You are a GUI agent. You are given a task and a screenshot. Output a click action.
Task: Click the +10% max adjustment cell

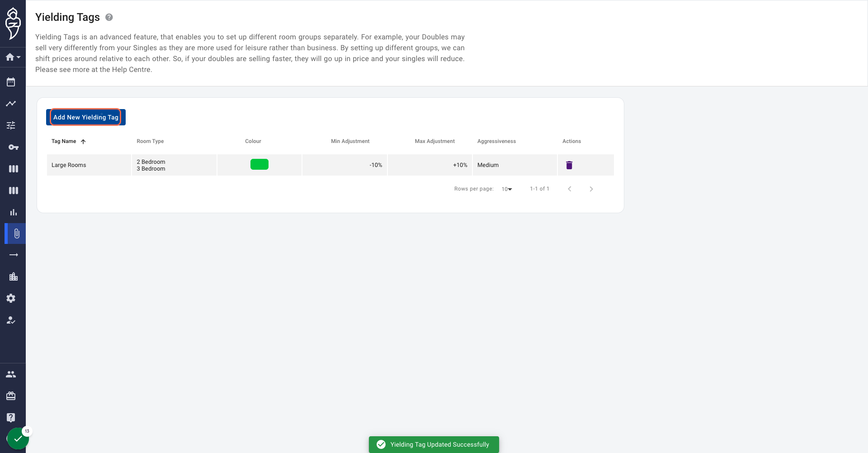(430, 165)
